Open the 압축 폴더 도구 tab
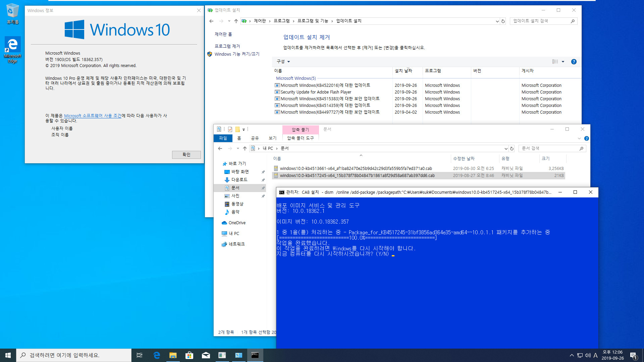The image size is (644, 362). [x=301, y=138]
